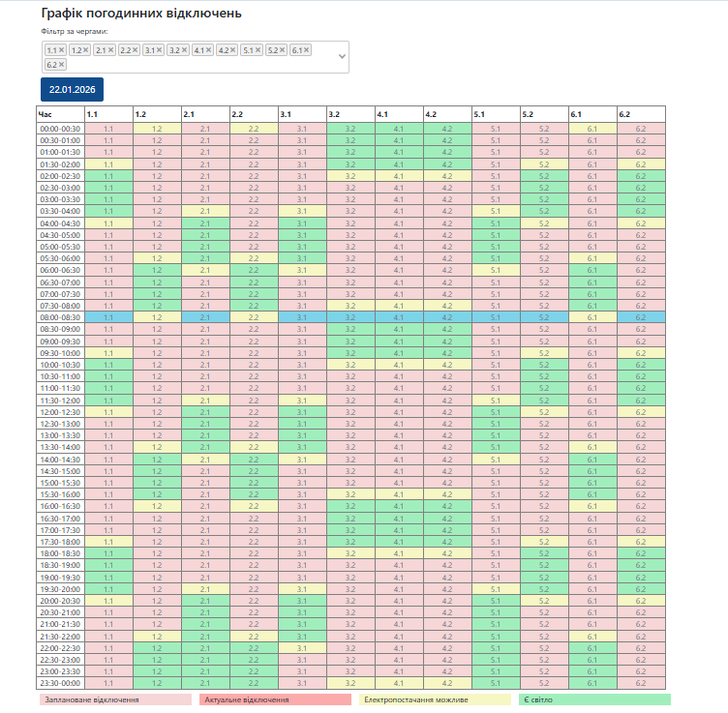Remove the 1.1 queue filter tag
The height and width of the screenshot is (713, 728).
coord(62,49)
